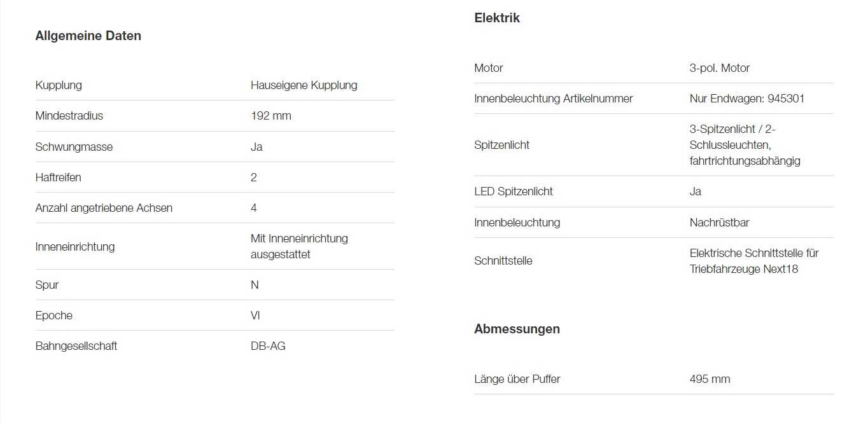The image size is (868, 423).
Task: Click the Elektrik section heading
Action: pos(497,18)
